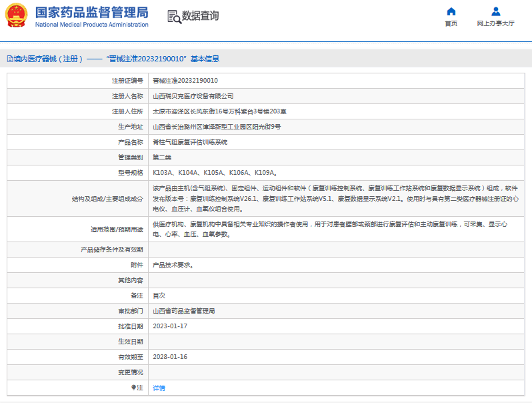Click the national emblem logo

coord(16,15)
